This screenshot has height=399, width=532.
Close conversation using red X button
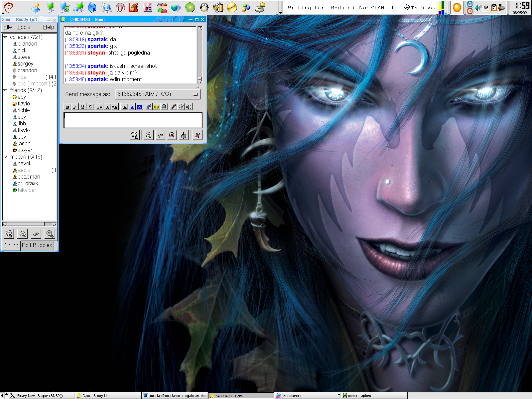(x=198, y=135)
